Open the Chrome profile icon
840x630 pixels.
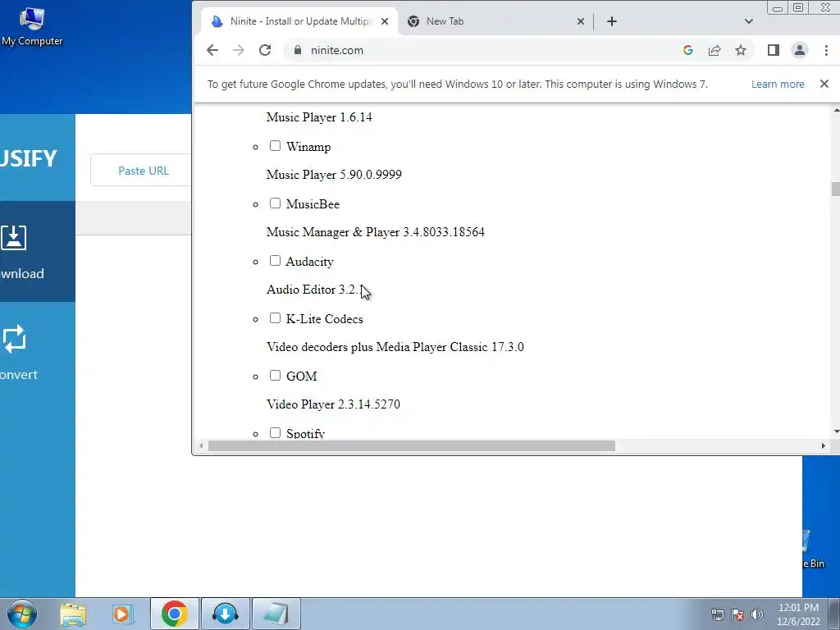pos(799,50)
